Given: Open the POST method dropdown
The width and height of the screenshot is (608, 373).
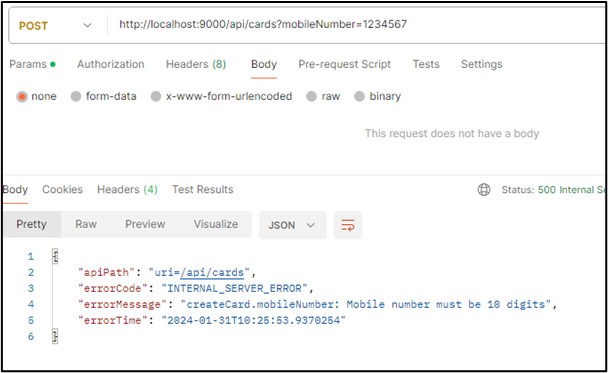Looking at the screenshot, I should tap(55, 26).
